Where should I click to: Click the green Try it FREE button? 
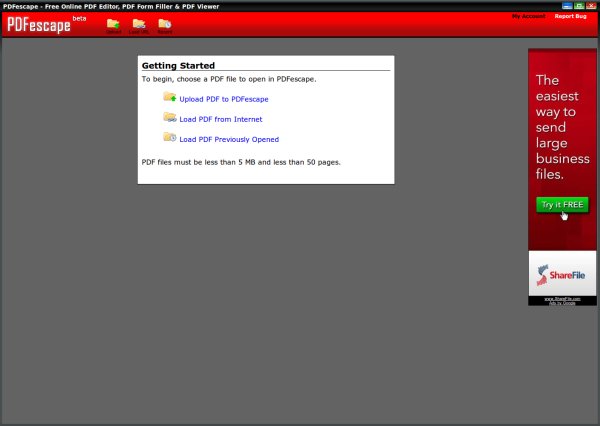tap(562, 205)
